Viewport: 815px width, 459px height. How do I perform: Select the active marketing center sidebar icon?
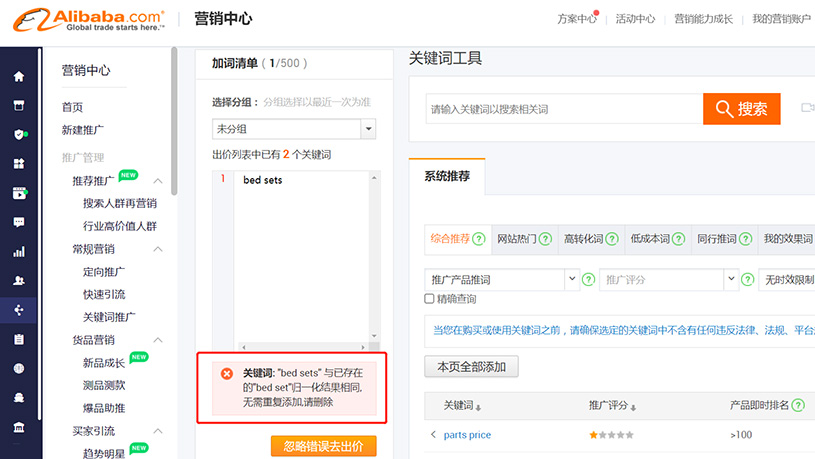[19, 310]
